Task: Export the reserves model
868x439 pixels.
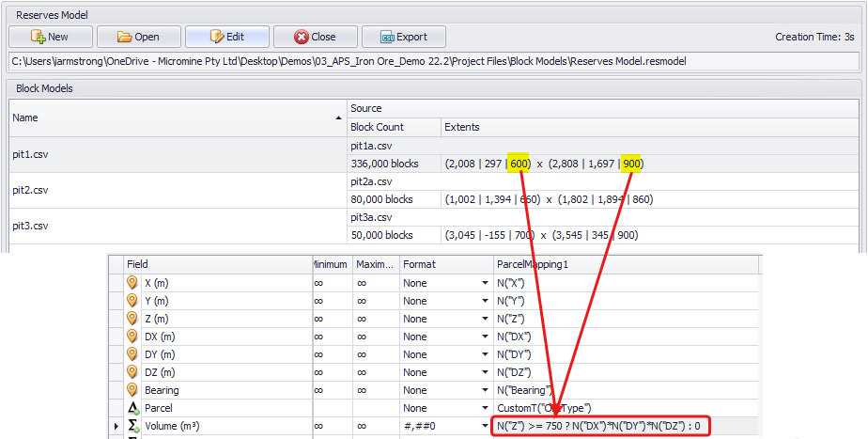Action: click(x=403, y=37)
